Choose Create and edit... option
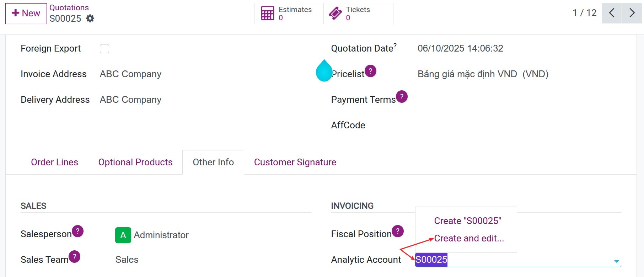Viewport: 644px width, 277px height. pos(469,238)
